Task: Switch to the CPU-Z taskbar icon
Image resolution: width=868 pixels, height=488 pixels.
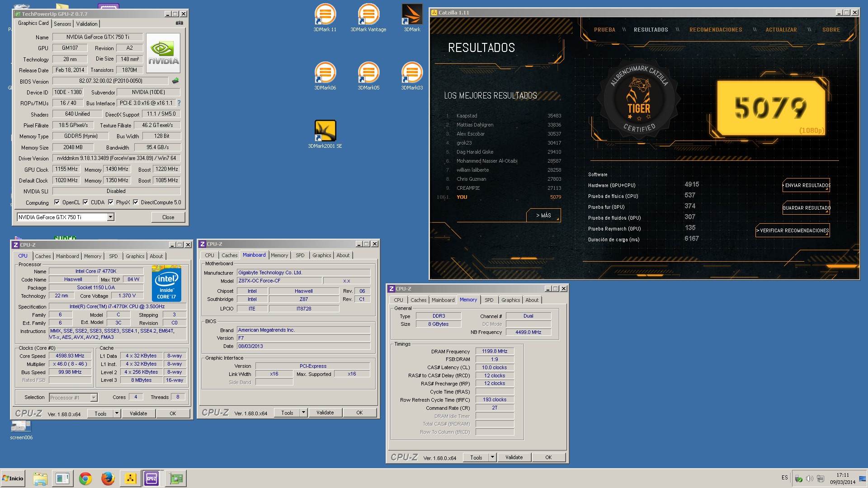Action: pos(151,479)
